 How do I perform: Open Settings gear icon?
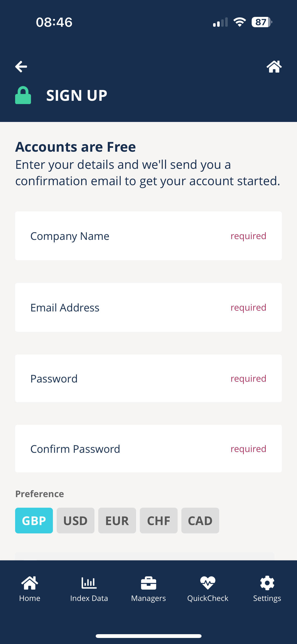coord(267,583)
